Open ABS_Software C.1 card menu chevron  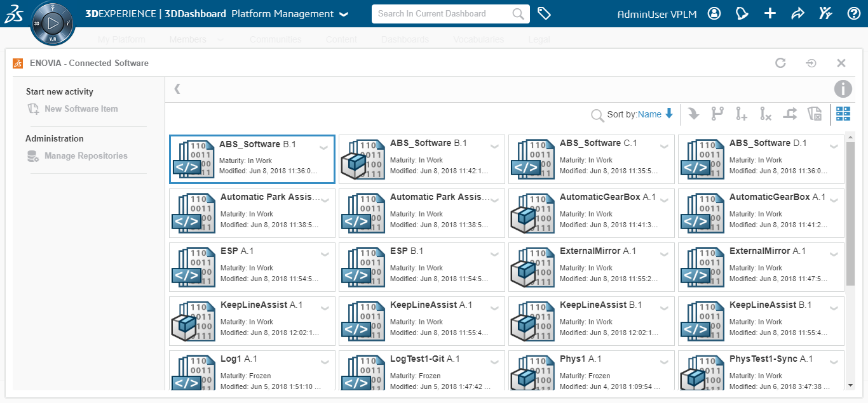point(664,147)
